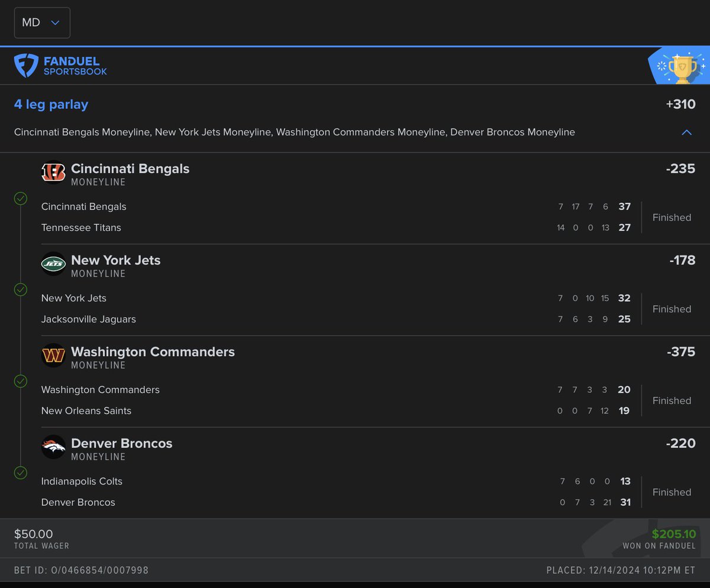Click the FanDuel Sportsbook logo
The height and width of the screenshot is (588, 710).
(x=61, y=66)
